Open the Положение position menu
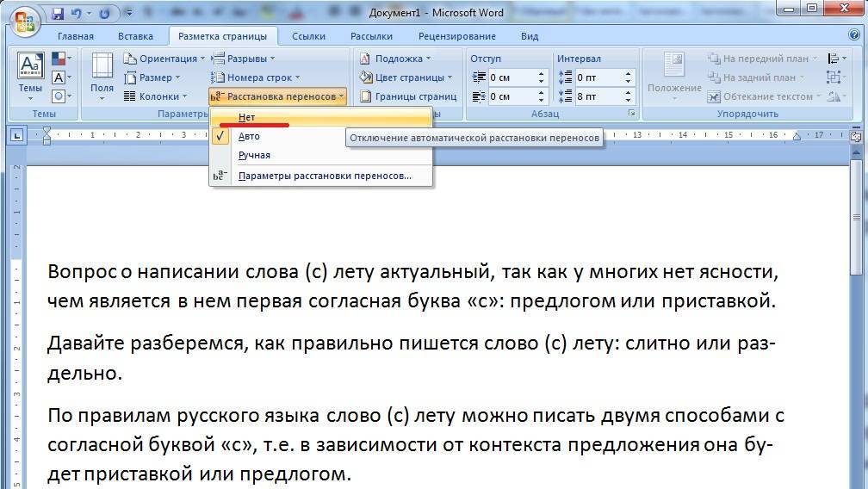868x489 pixels. click(x=673, y=77)
